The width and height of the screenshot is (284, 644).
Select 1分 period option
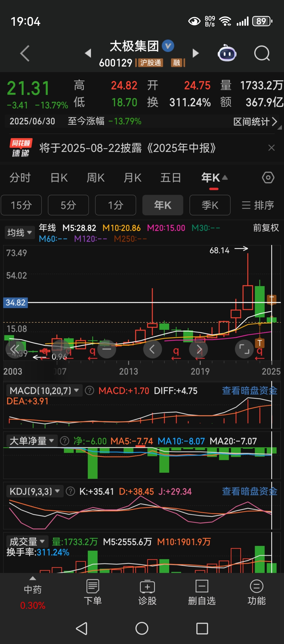(x=116, y=205)
